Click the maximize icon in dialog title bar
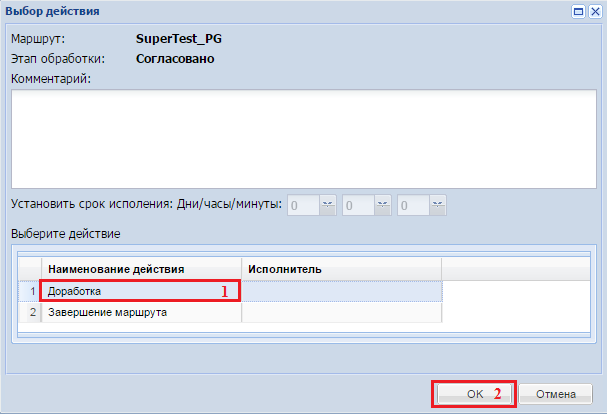The width and height of the screenshot is (607, 414). tap(578, 11)
